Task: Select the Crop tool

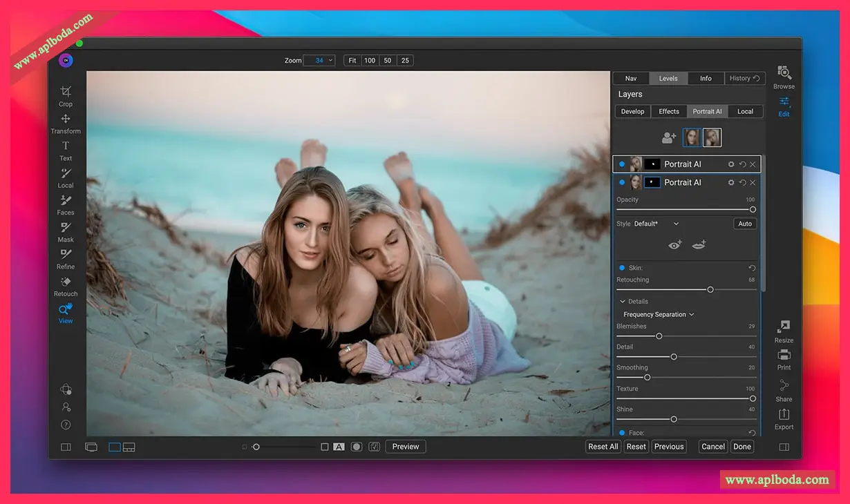Action: [x=66, y=95]
